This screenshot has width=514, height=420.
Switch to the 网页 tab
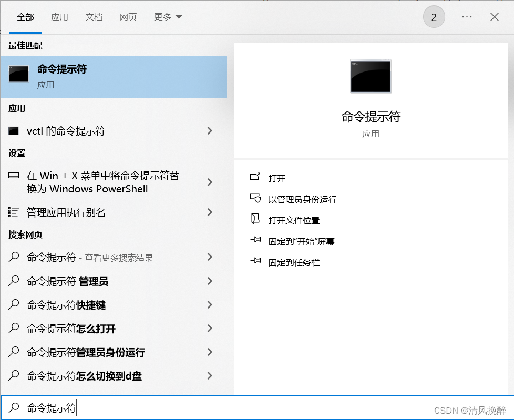click(128, 17)
